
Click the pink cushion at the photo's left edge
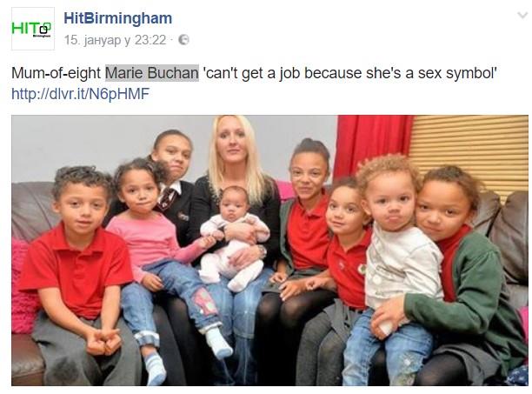[x=23, y=287]
